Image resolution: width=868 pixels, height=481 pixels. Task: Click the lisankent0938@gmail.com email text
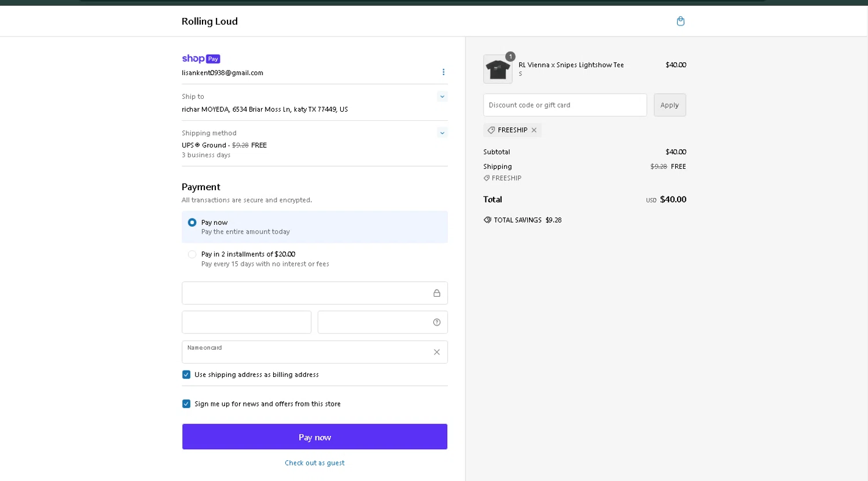[222, 73]
